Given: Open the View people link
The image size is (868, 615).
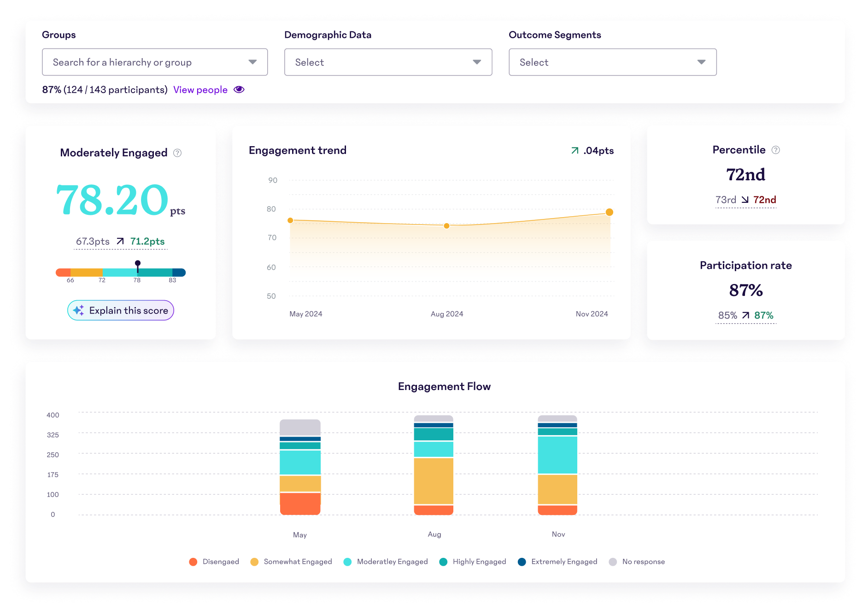Looking at the screenshot, I should coord(200,90).
